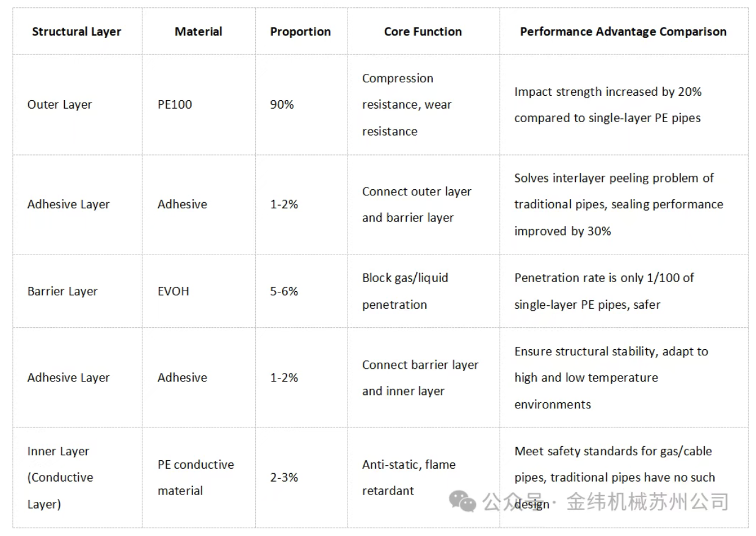This screenshot has height=536, width=756.
Task: Select the EVOH material cell
Action: click(x=173, y=291)
